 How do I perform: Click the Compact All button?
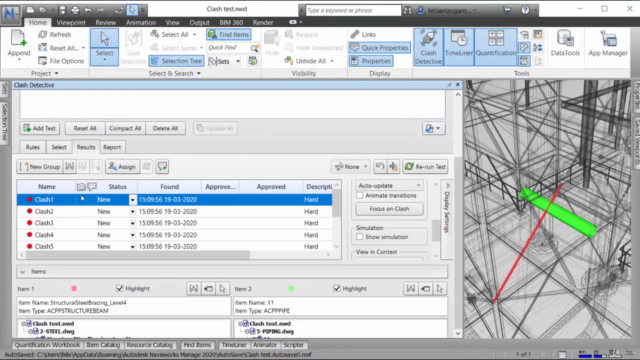click(x=125, y=128)
